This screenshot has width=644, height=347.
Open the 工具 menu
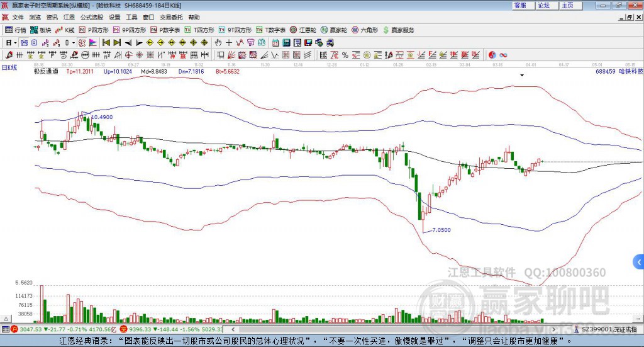click(131, 17)
